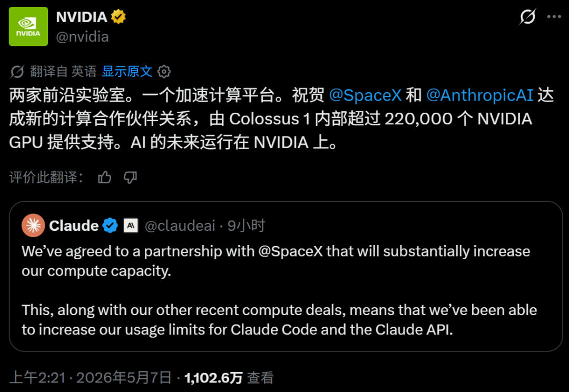Click the Grok icon at top right

tap(527, 17)
